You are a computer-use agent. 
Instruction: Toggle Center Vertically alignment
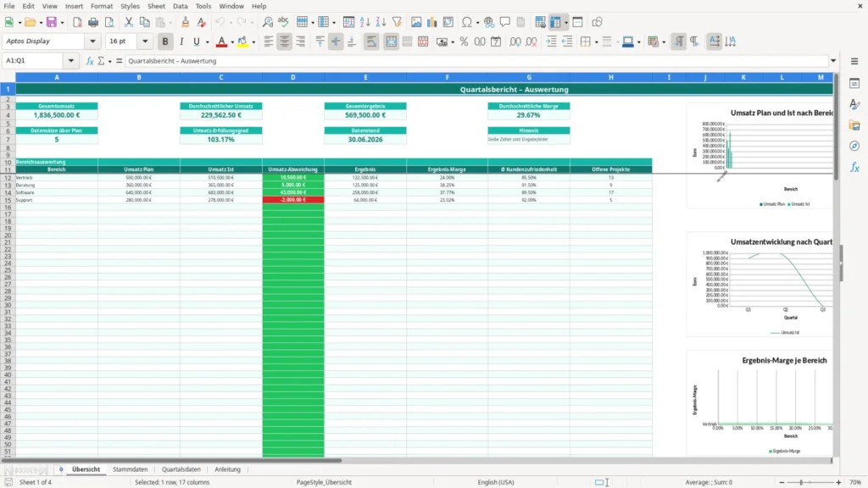coord(336,42)
